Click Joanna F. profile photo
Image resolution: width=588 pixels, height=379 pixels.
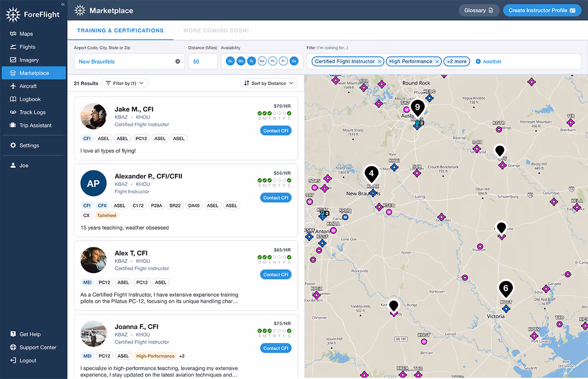tap(94, 333)
